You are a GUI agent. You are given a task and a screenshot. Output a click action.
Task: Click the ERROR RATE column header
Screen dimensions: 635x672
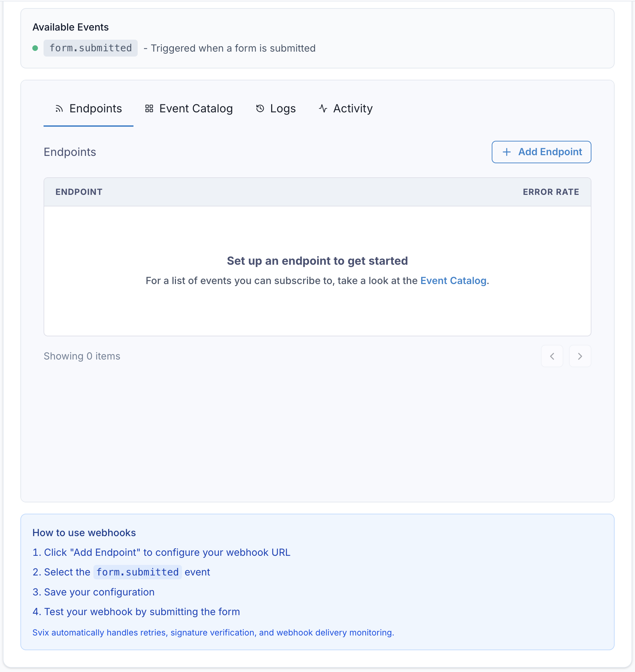550,192
